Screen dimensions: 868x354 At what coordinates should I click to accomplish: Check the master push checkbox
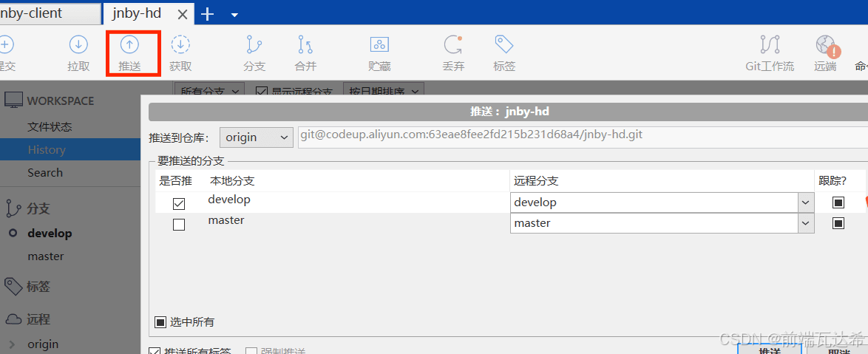pos(179,225)
